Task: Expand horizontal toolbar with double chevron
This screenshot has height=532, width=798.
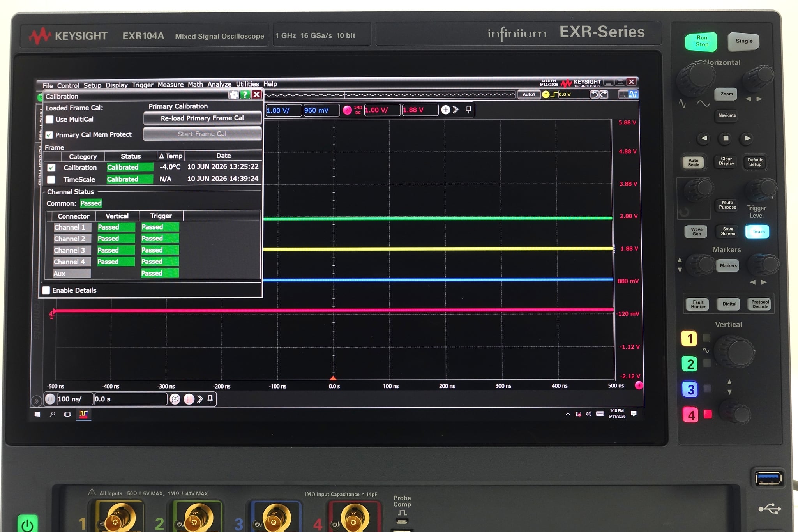Action: [x=200, y=399]
